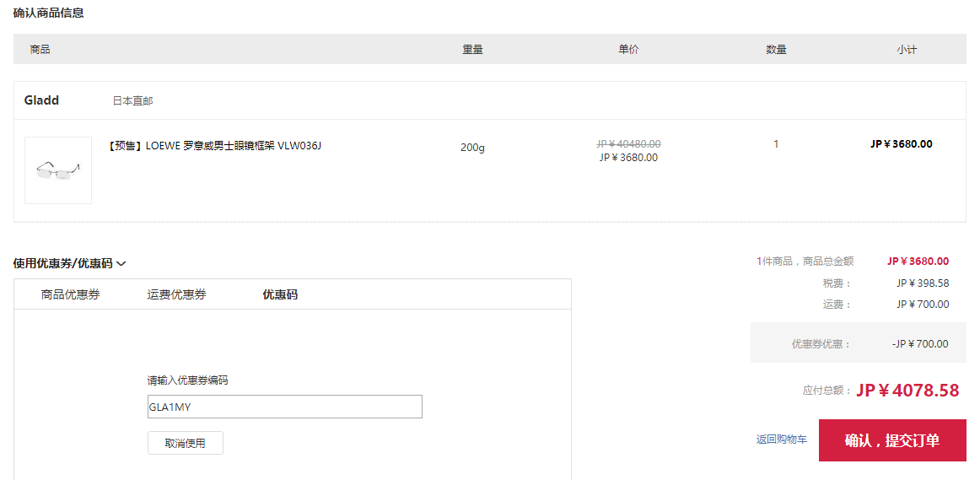The height and width of the screenshot is (480, 980).
Task: Click the 200g weight value
Action: pos(472,148)
